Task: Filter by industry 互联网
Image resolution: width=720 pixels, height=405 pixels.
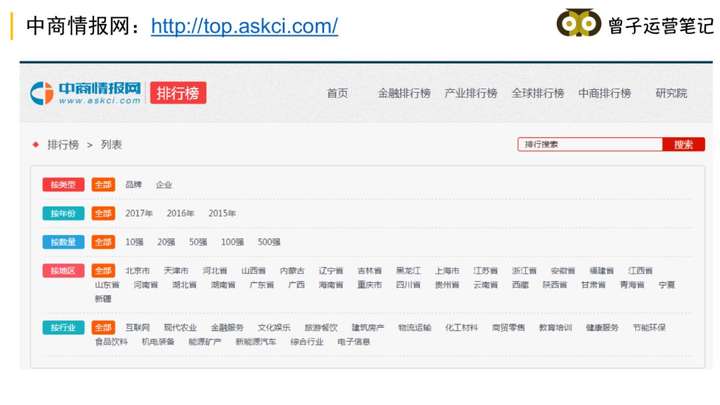Action: pyautogui.click(x=137, y=327)
